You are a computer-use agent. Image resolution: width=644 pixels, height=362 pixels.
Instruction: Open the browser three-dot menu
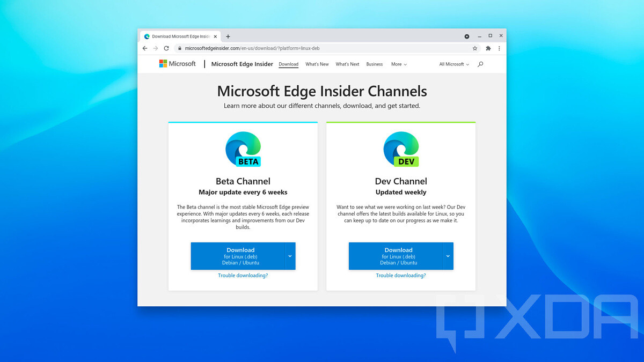(x=499, y=48)
